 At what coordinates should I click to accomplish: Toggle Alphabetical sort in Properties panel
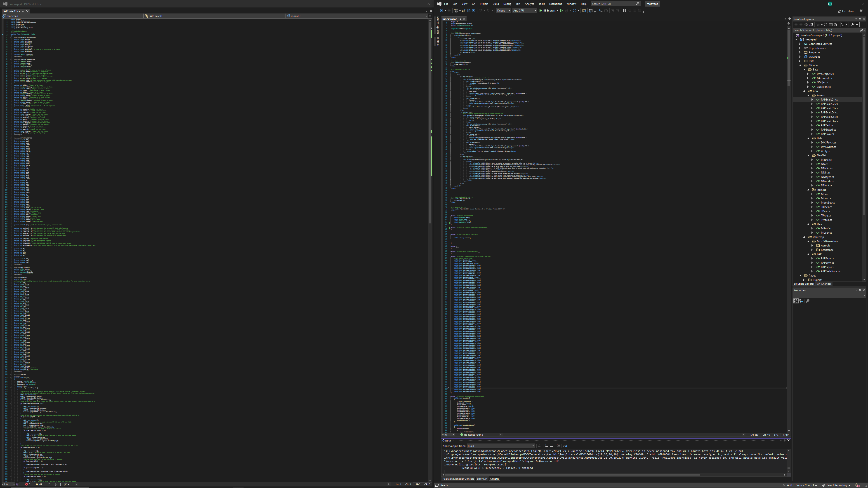tap(801, 301)
